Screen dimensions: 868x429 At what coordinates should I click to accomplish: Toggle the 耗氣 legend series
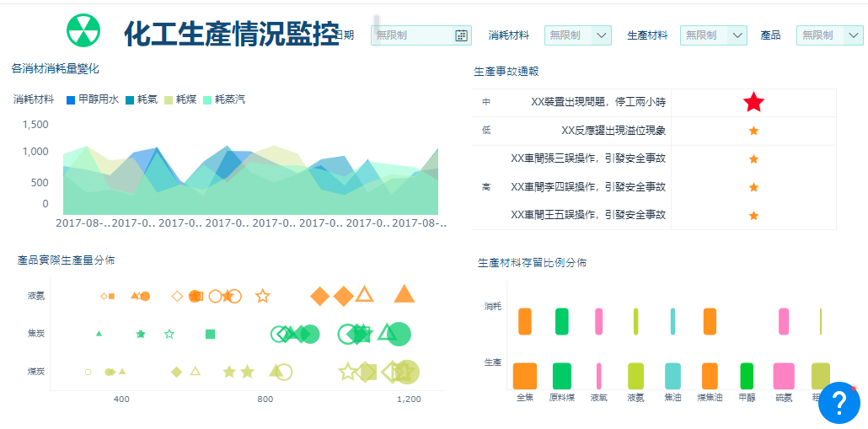(142, 99)
